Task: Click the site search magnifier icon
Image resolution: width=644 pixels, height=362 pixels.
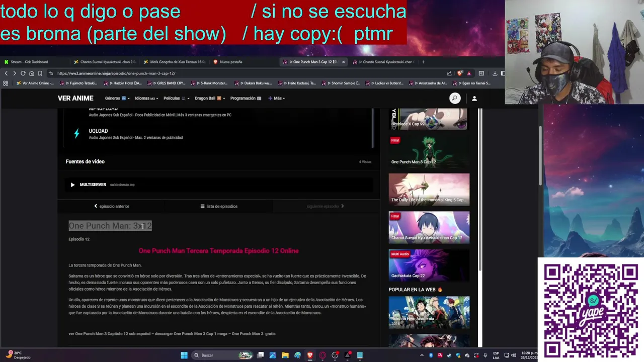Action: coord(455,99)
